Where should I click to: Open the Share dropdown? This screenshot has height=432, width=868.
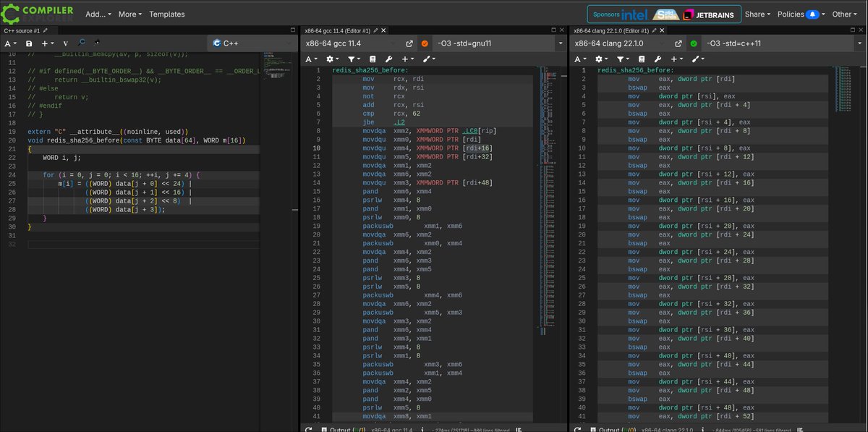click(757, 14)
